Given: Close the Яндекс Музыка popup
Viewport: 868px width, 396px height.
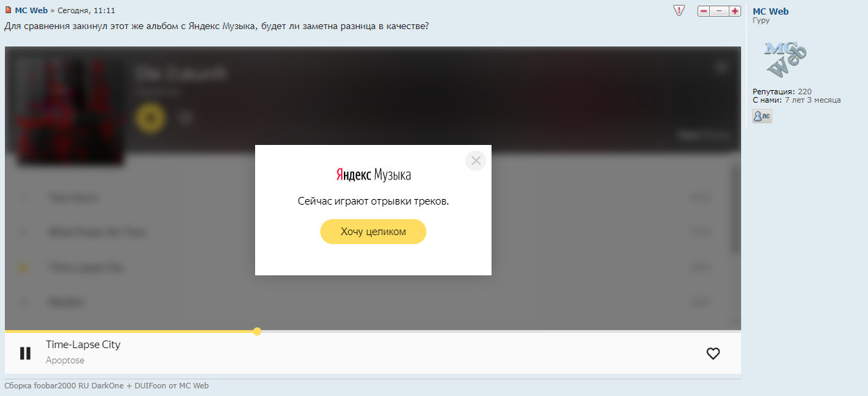Looking at the screenshot, I should (x=476, y=161).
